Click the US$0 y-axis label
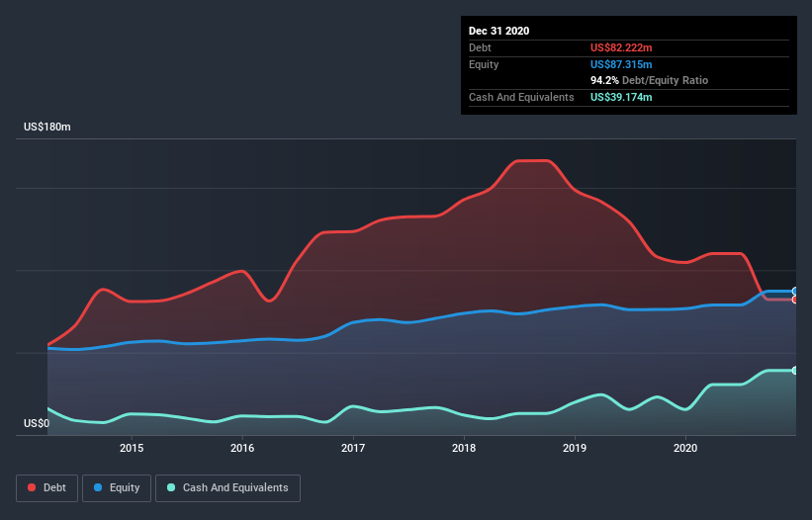 coord(37,423)
